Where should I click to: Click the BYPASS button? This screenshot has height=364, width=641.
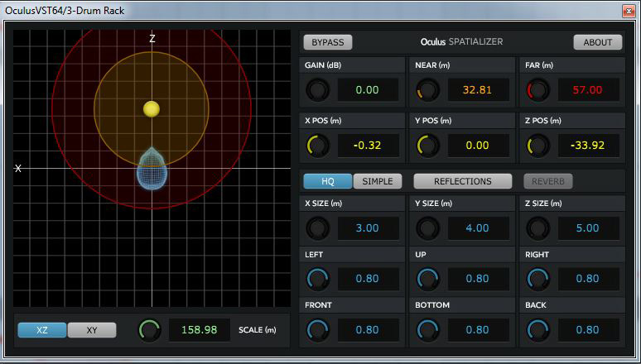[x=327, y=42]
